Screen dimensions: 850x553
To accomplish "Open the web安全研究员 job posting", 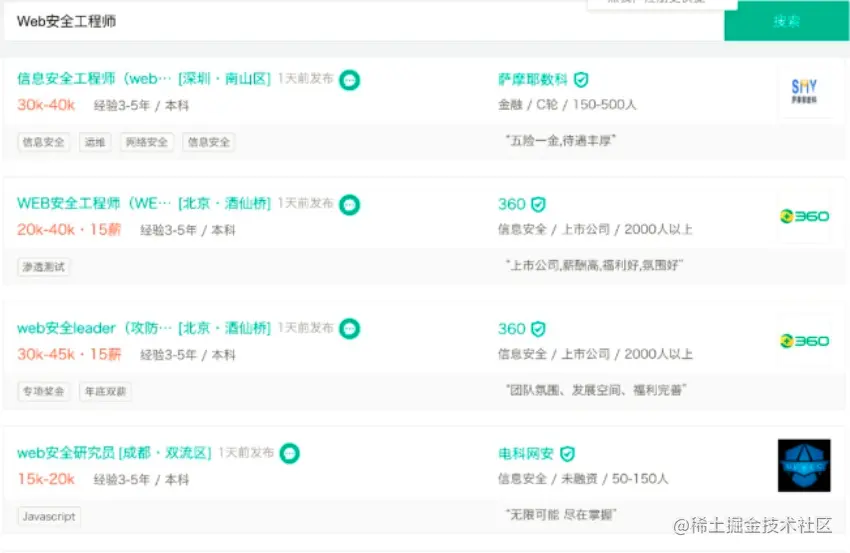I will point(66,453).
